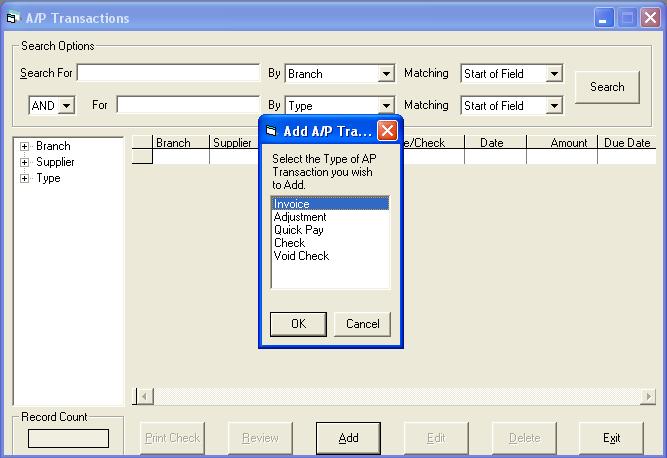This screenshot has height=458, width=667.
Task: Open the second By dropdown showing Type
Action: [385, 105]
